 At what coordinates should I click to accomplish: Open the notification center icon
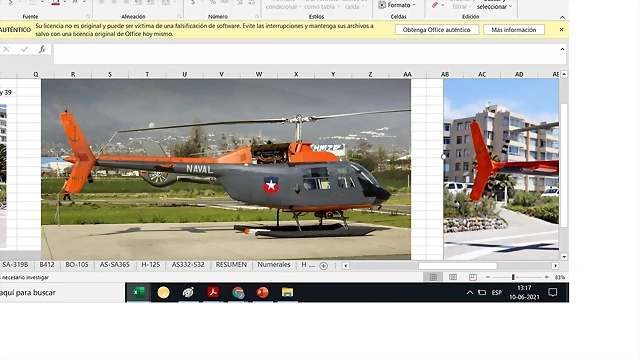[553, 292]
